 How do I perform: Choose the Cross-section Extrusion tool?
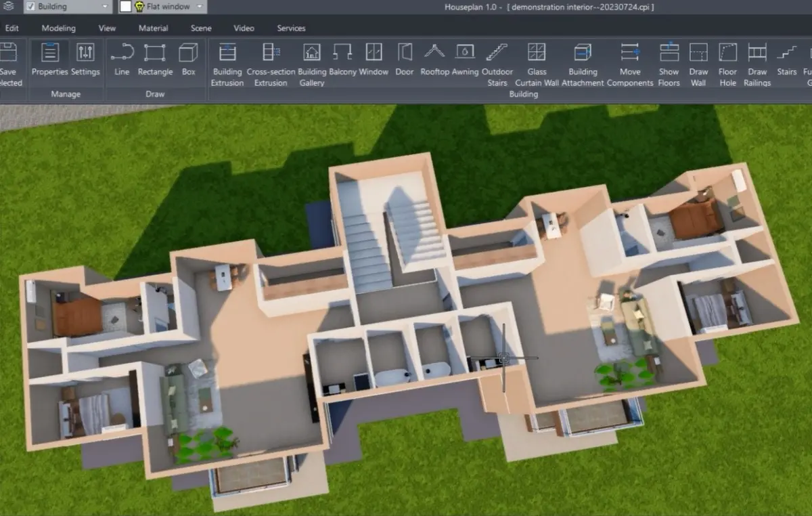click(271, 64)
